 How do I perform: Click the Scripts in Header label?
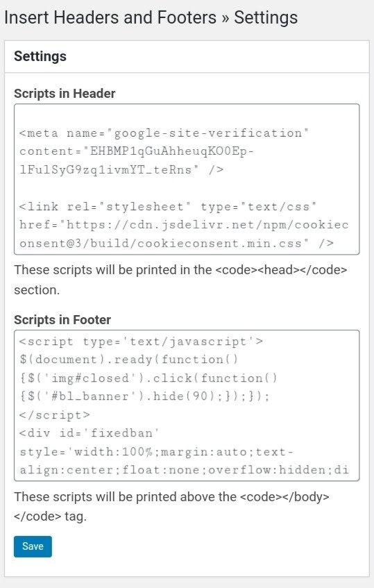coord(65,94)
